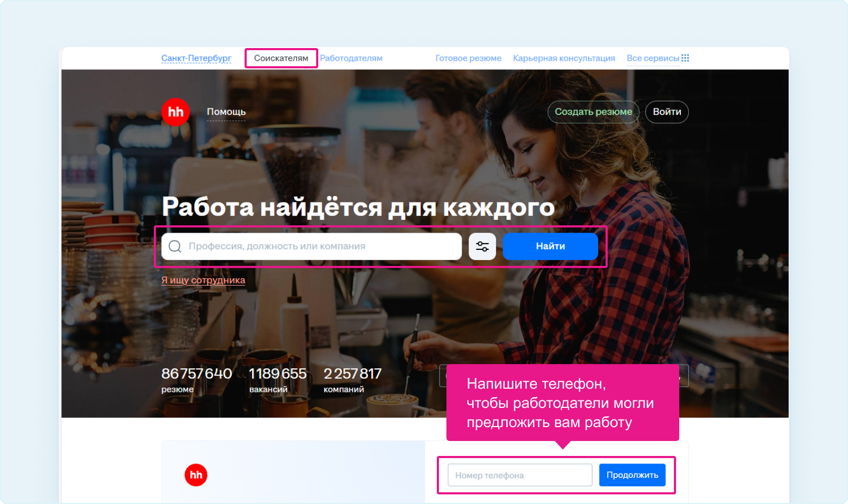Click the 1 189 655 вакансий statistic
This screenshot has width=848, height=504.
[x=278, y=380]
